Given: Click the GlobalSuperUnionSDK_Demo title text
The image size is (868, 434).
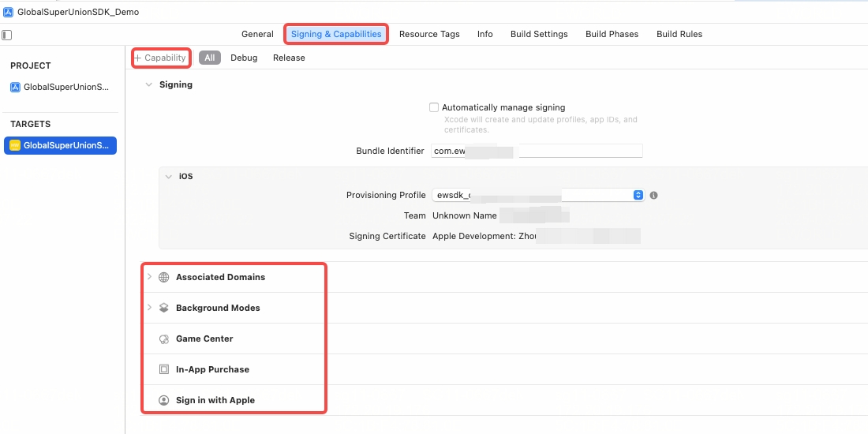Looking at the screenshot, I should coord(78,12).
